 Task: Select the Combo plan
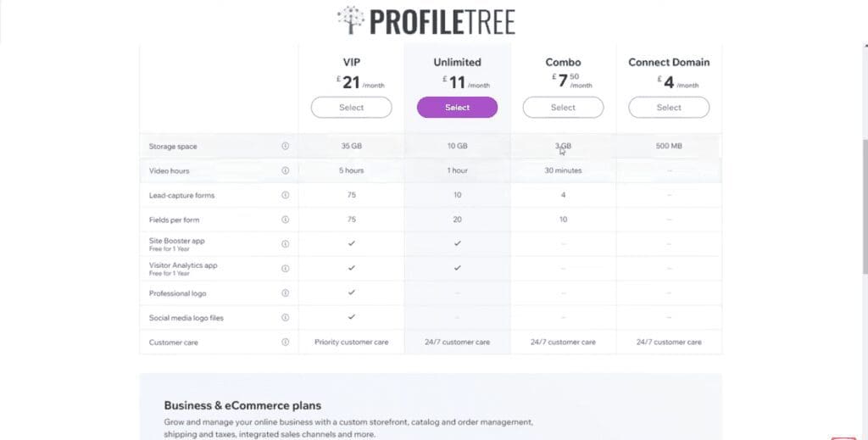(x=563, y=108)
